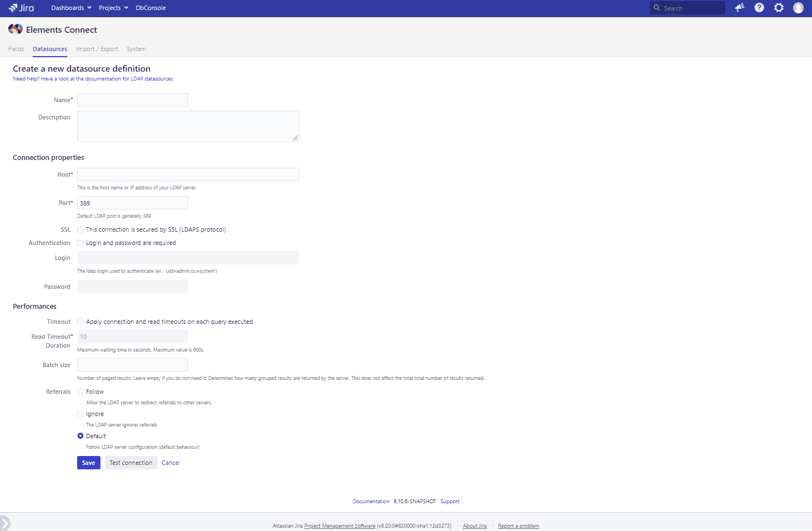Expand the Projects dropdown menu

[113, 8]
